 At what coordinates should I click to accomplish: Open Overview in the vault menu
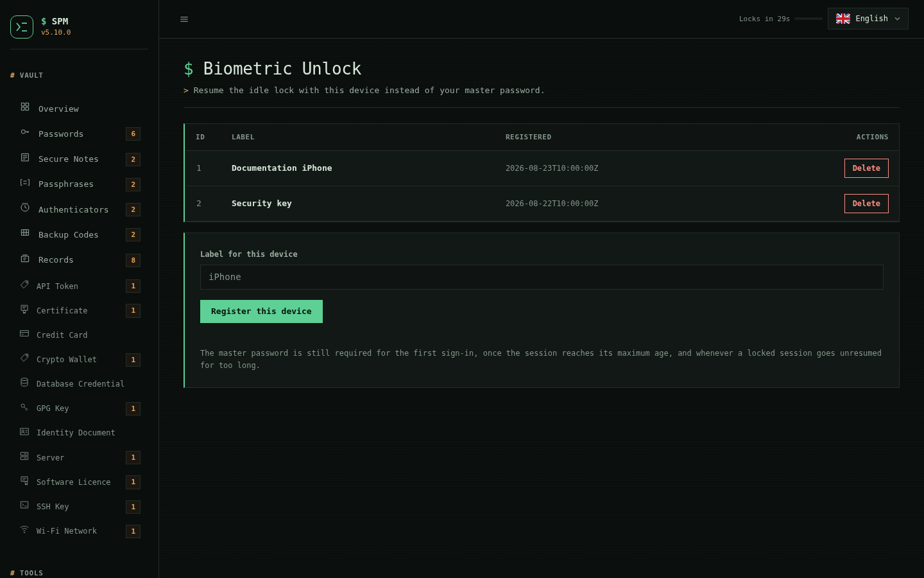(80, 109)
